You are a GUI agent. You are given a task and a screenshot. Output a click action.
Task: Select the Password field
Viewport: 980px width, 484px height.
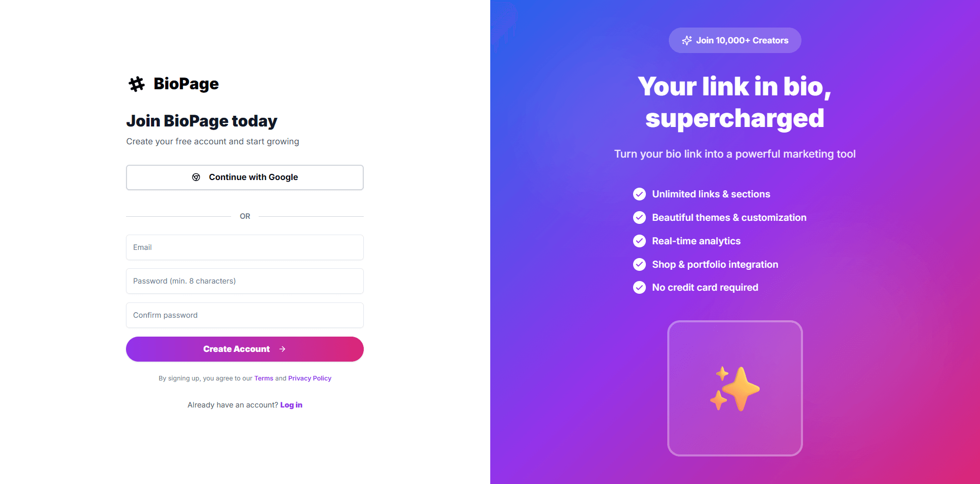click(x=245, y=281)
